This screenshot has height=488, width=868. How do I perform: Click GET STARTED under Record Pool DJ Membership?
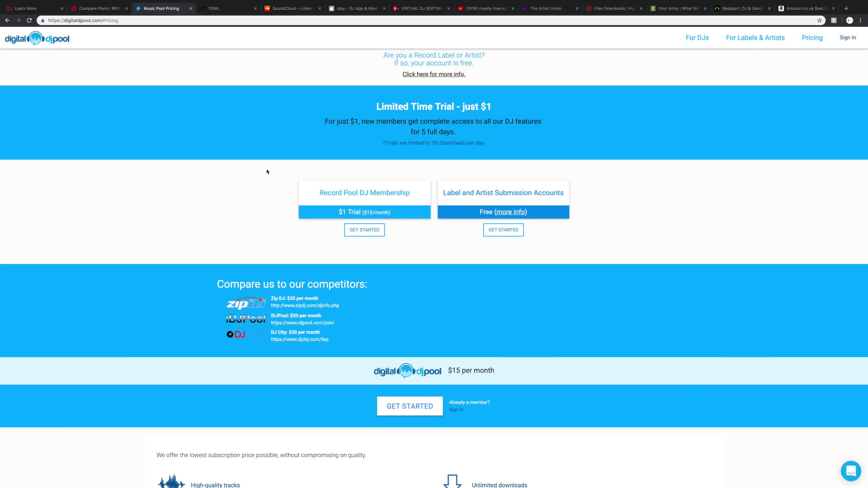[x=364, y=230]
